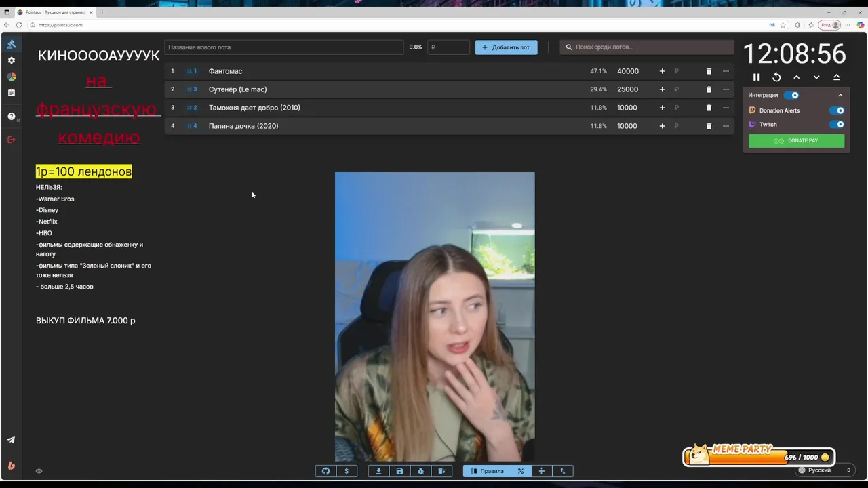This screenshot has width=868, height=488.
Task: Decrease timer with the down chevron
Action: click(816, 77)
